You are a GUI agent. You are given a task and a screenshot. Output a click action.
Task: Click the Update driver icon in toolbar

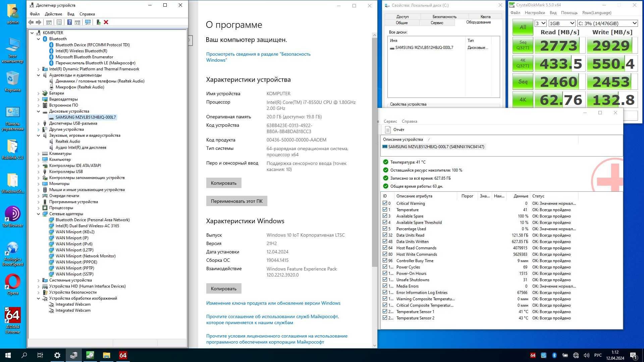[x=98, y=22]
